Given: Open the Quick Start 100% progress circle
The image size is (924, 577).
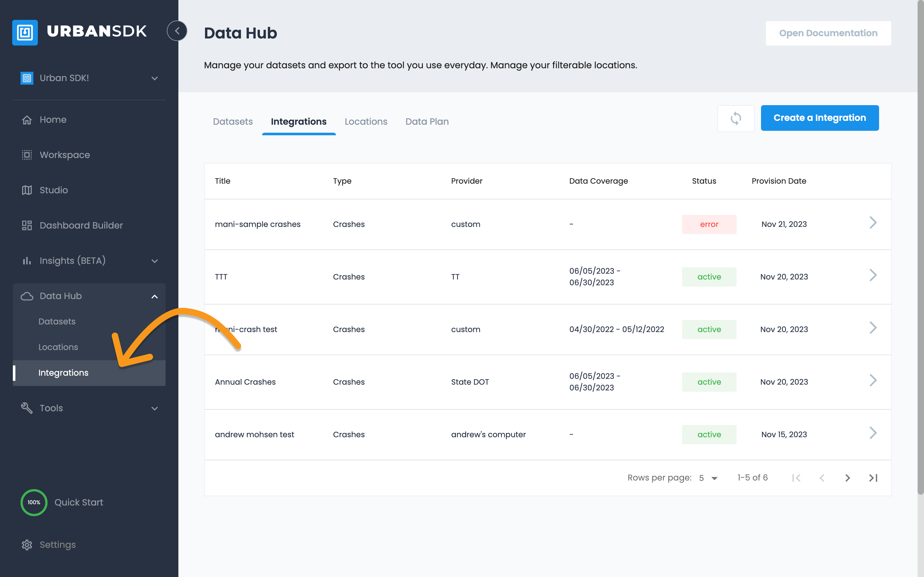Looking at the screenshot, I should click(x=34, y=502).
